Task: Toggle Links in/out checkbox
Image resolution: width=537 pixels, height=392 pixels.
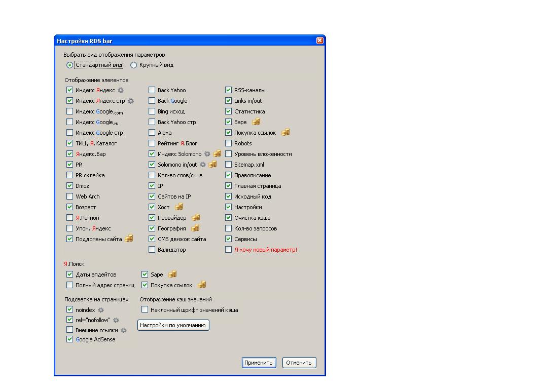Action: [x=228, y=101]
